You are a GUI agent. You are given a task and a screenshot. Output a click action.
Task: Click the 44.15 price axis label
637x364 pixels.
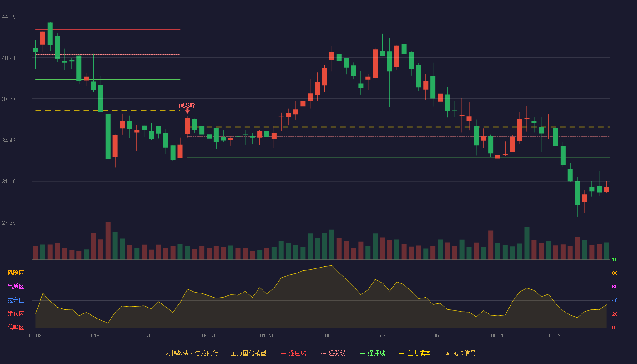coord(9,17)
